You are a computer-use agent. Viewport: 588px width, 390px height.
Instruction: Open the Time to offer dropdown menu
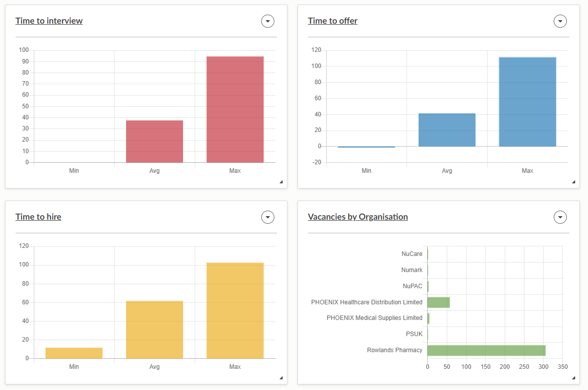tap(560, 21)
